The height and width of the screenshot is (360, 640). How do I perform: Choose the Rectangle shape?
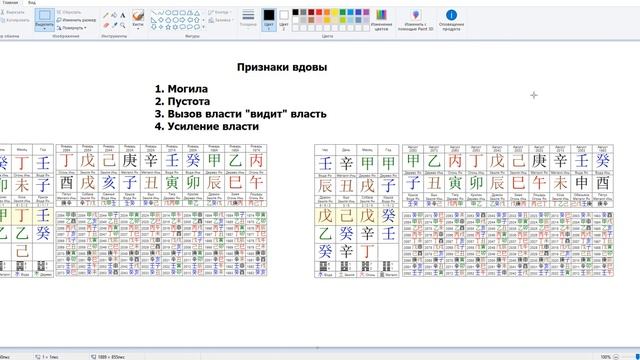(175, 13)
